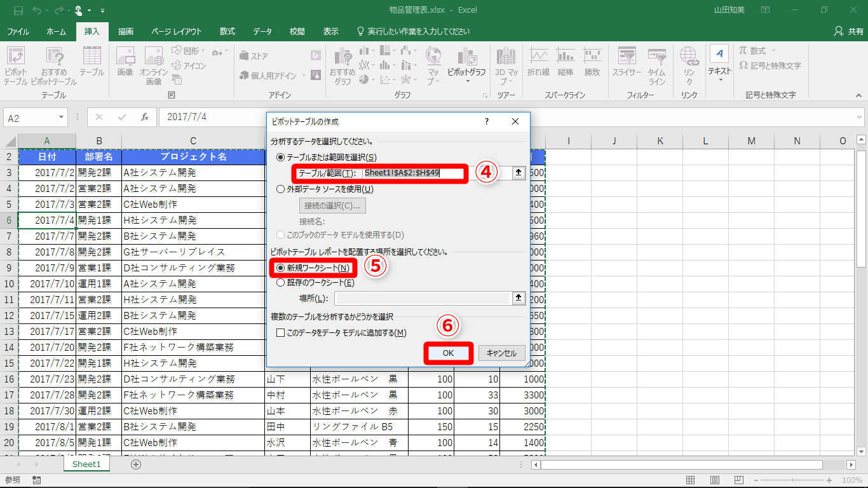Click the 場所 location input field
Screen dimensions: 868x488
pos(423,298)
